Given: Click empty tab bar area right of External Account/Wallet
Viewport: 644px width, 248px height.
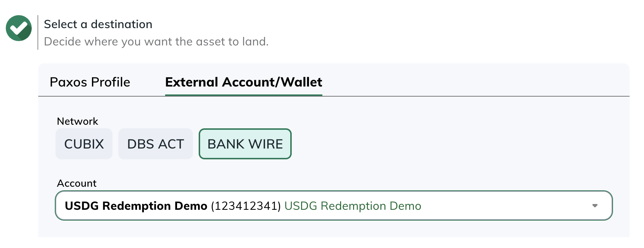Looking at the screenshot, I should [476, 82].
